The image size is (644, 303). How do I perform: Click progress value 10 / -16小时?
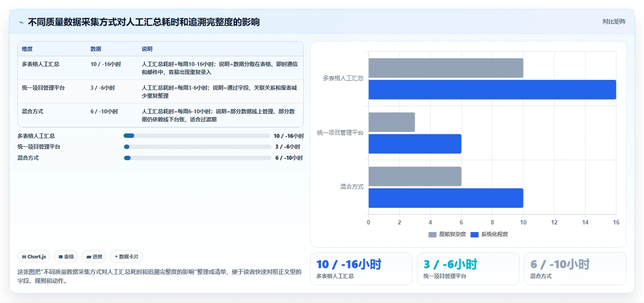pos(289,136)
